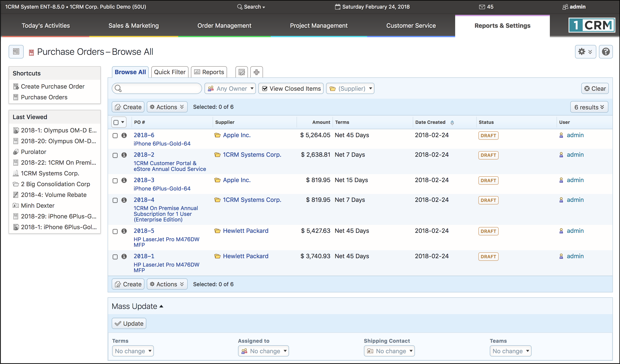The width and height of the screenshot is (620, 364).
Task: Click the plus add tab icon
Action: pyautogui.click(x=256, y=72)
